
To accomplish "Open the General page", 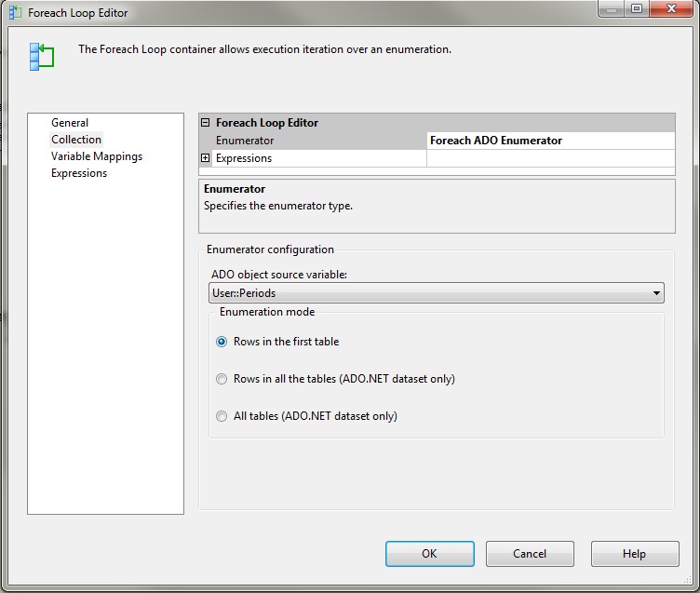I will (x=70, y=123).
